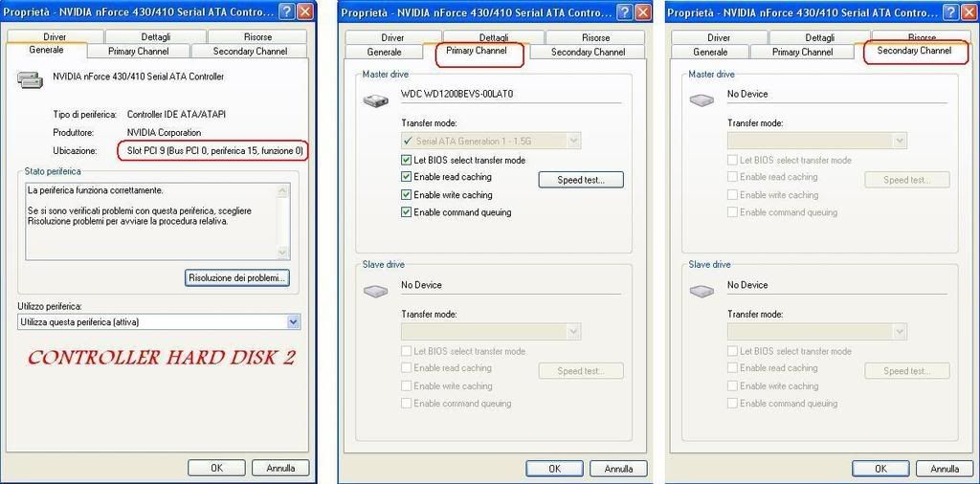Disable read caching for the WDC master drive
This screenshot has height=484, width=980.
pos(408,178)
